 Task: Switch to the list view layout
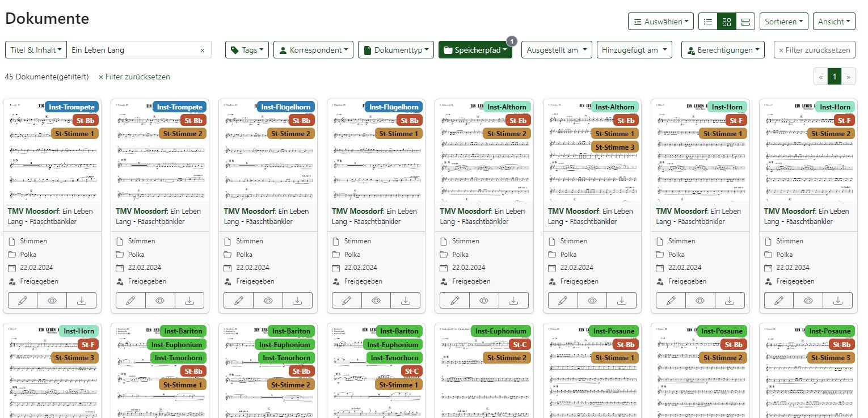(x=707, y=22)
